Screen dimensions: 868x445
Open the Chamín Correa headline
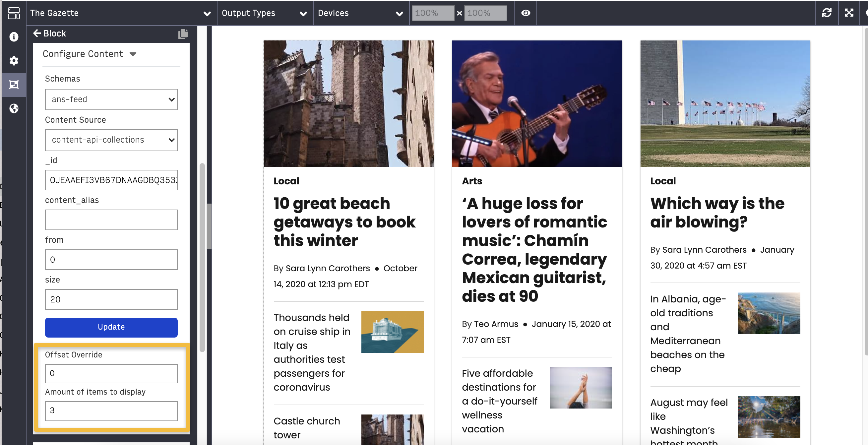534,250
